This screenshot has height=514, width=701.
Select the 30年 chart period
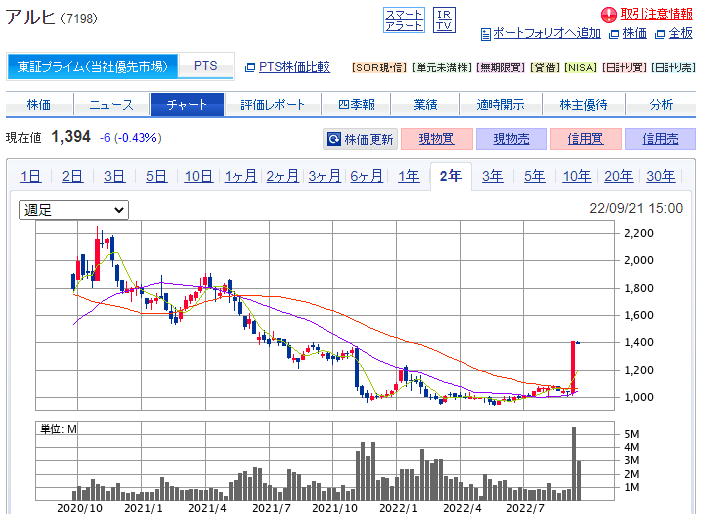661,176
